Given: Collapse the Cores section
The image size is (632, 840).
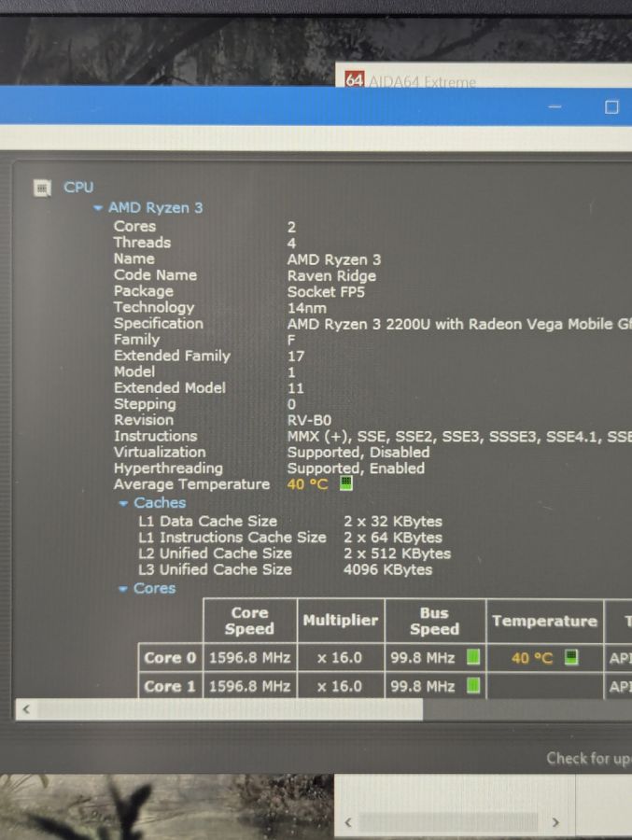Looking at the screenshot, I should tap(123, 589).
